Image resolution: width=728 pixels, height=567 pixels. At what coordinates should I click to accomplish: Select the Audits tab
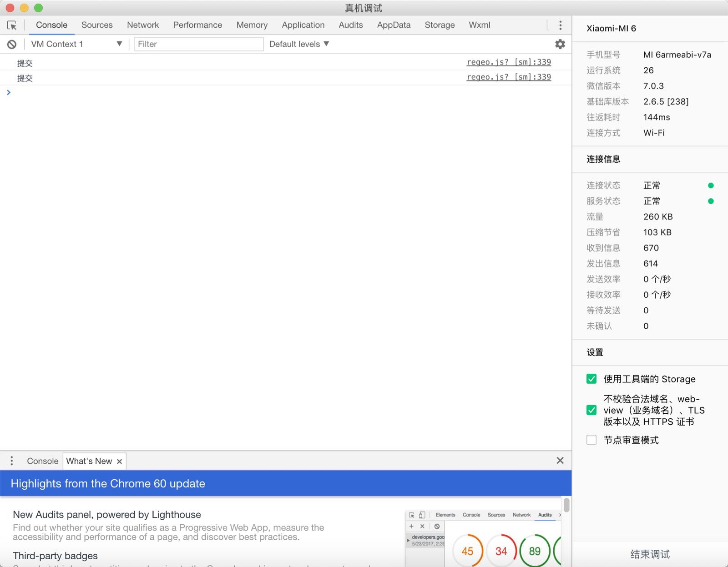point(351,25)
